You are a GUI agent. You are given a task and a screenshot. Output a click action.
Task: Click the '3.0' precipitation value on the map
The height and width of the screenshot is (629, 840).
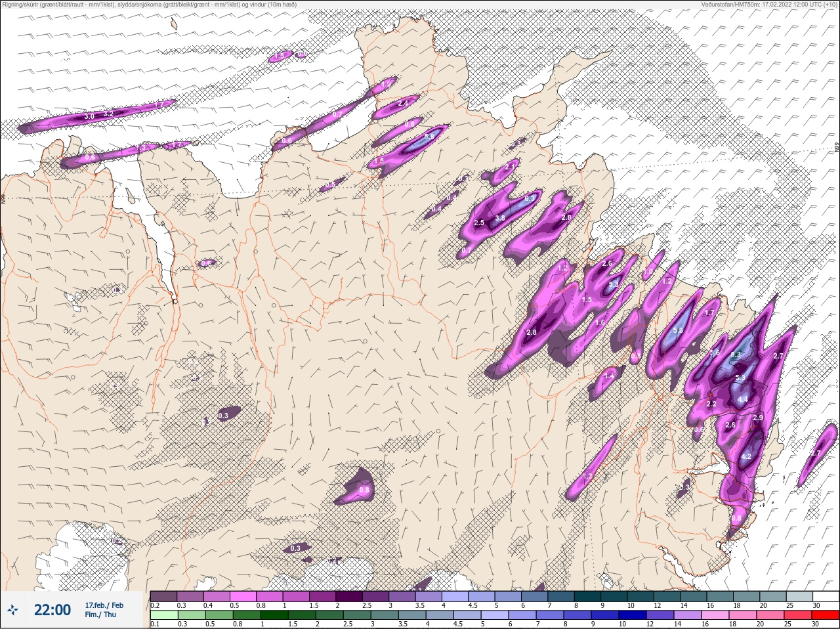pyautogui.click(x=90, y=116)
